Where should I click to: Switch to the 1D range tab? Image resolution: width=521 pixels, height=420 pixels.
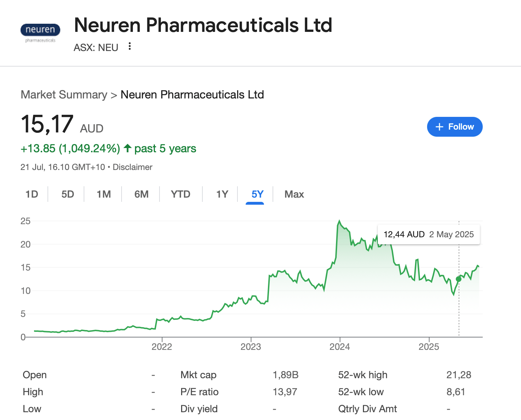(x=32, y=194)
